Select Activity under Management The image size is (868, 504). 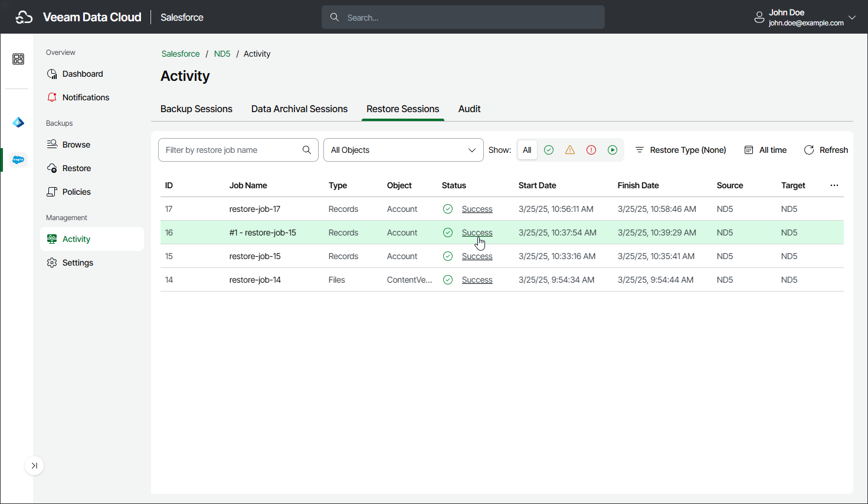click(92, 239)
